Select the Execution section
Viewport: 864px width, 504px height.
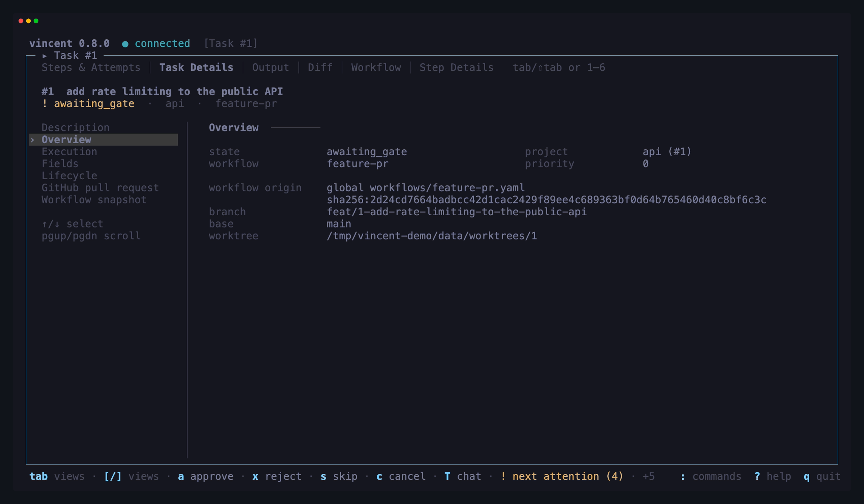pyautogui.click(x=69, y=152)
